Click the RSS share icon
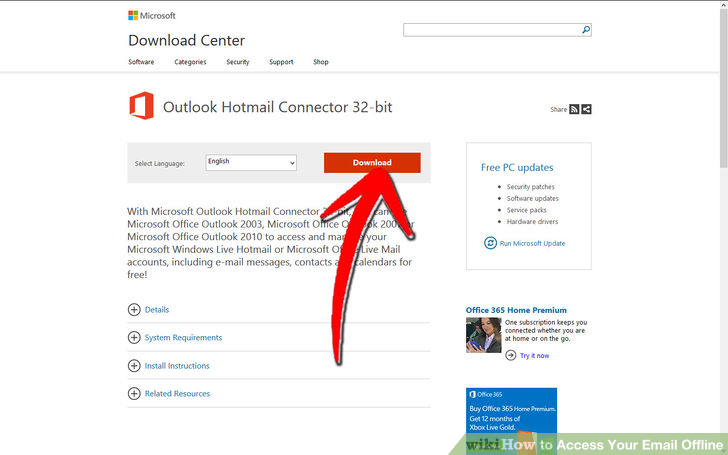Screen dimensions: 728x455 pyautogui.click(x=574, y=110)
